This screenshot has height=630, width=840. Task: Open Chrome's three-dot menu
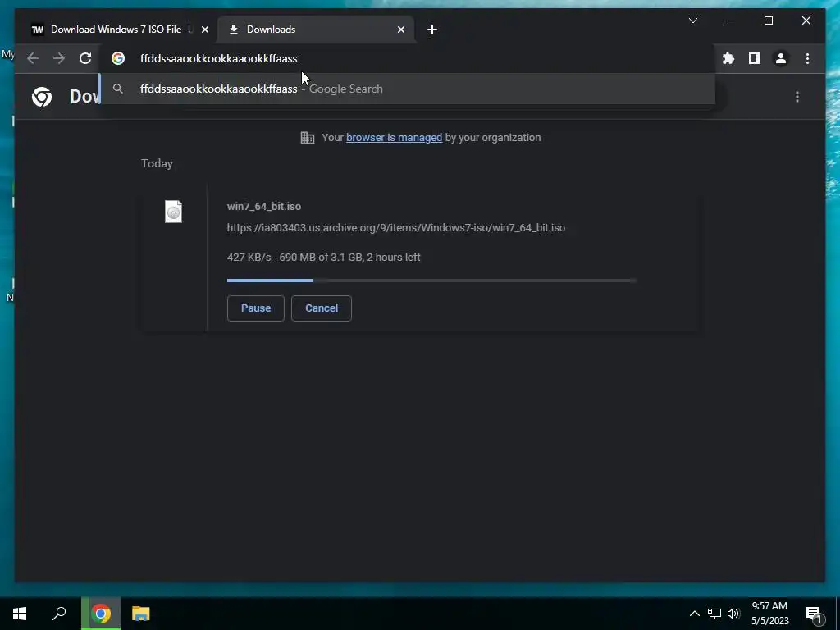point(807,58)
